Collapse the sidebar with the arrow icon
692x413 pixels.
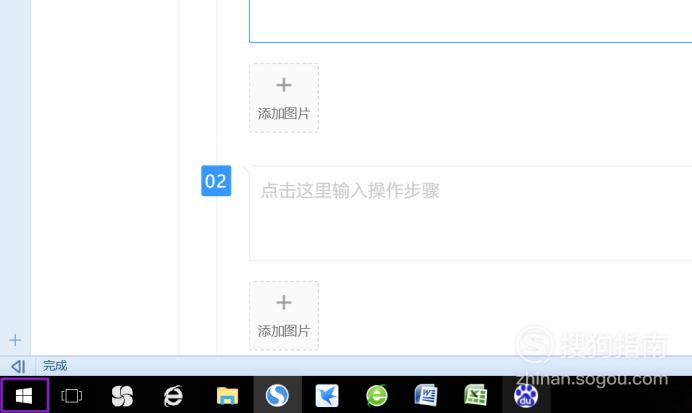pos(18,366)
